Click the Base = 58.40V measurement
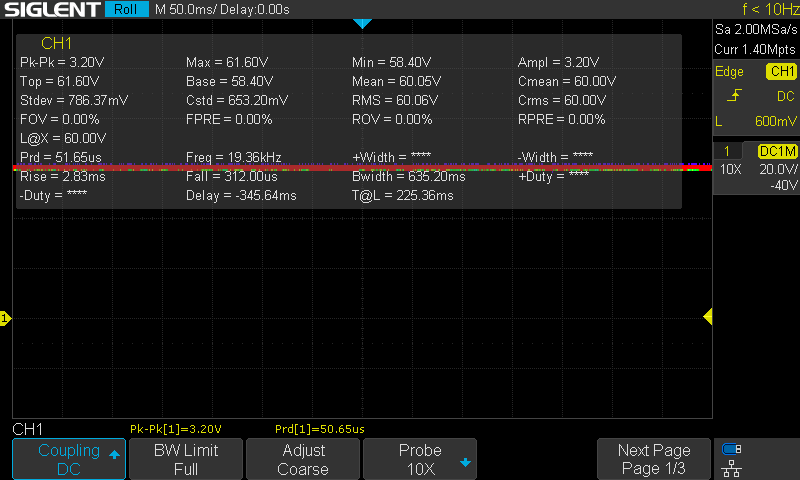This screenshot has height=480, width=800. (229, 81)
